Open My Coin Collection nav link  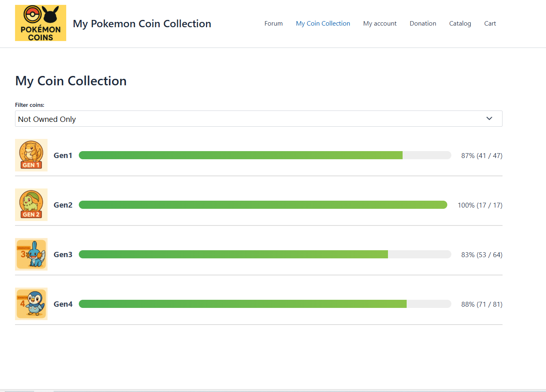323,24
